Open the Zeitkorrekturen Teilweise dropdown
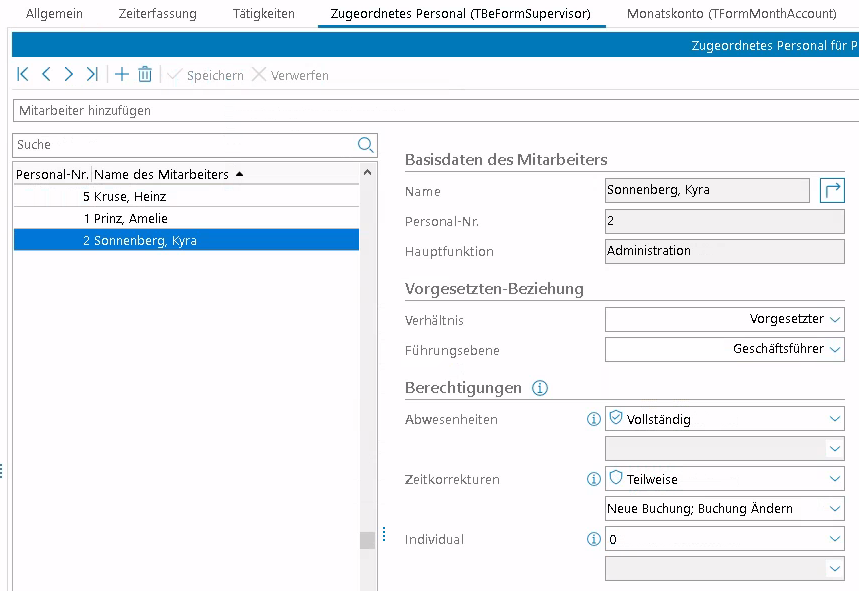Screen dimensions: 859x591 [x=835, y=480]
